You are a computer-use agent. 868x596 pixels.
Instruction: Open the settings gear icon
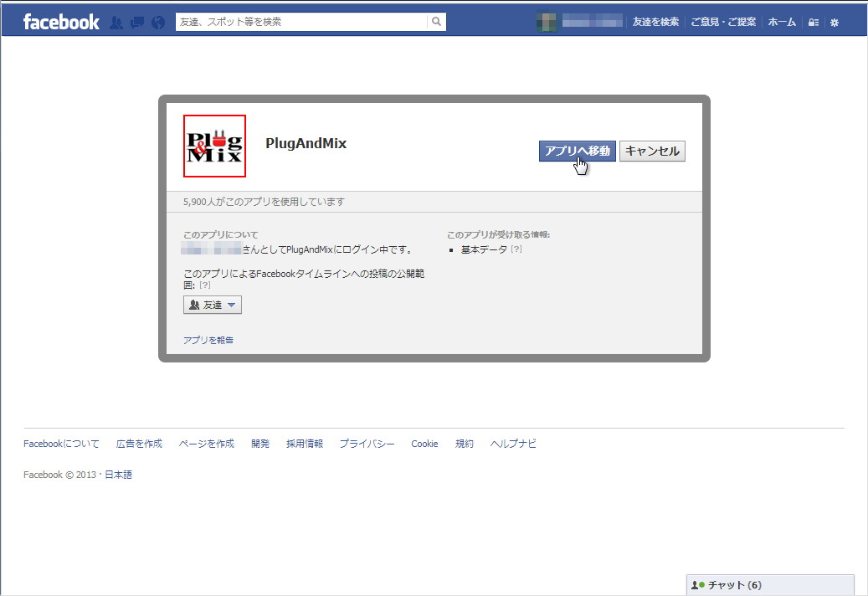(834, 23)
